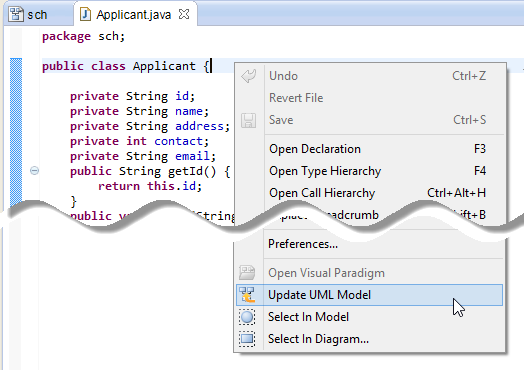524x370 pixels.
Task: Switch to the sch diagram tab
Action: [37, 14]
